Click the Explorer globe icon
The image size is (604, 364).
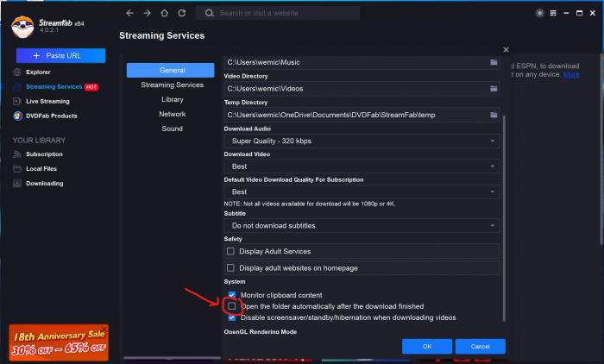coord(17,72)
